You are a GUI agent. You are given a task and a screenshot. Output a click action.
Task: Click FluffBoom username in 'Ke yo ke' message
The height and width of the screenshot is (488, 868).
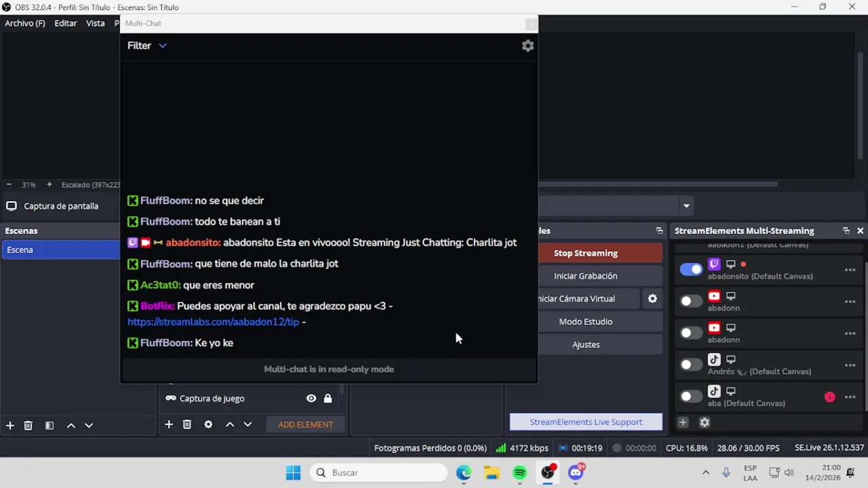click(166, 343)
